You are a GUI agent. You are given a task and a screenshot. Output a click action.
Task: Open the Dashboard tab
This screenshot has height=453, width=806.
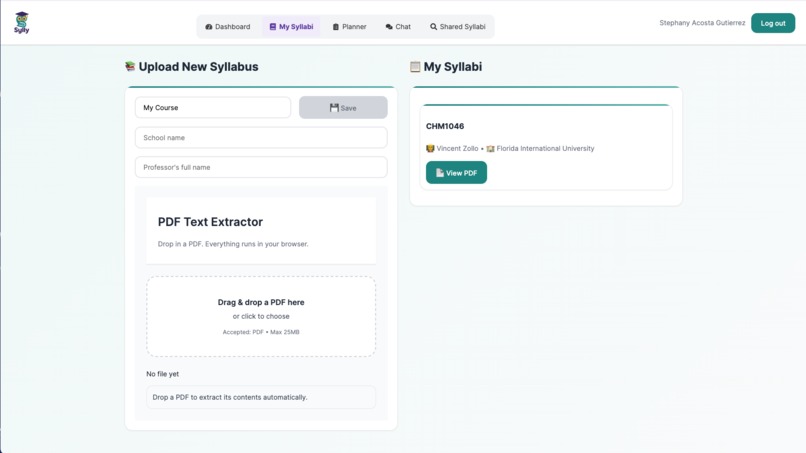(228, 27)
